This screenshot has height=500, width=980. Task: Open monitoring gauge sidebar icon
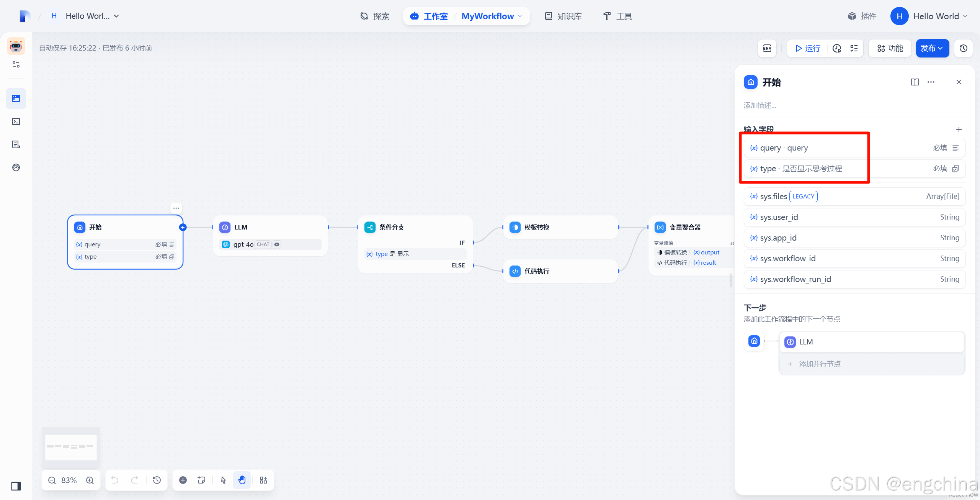coord(16,167)
